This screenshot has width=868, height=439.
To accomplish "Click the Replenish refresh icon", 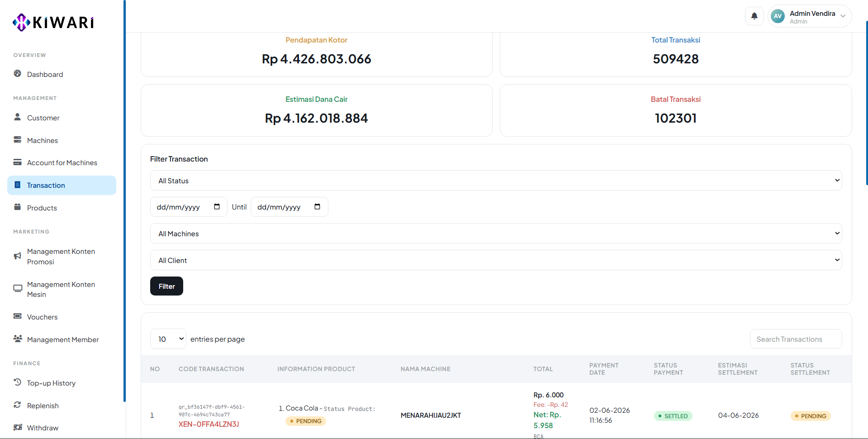I will point(18,405).
